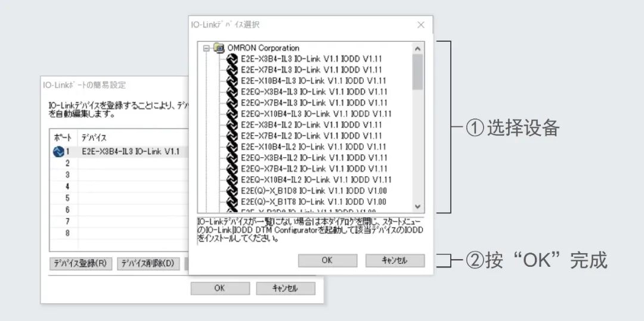Click the OMRON Corporation folder icon

coord(219,48)
